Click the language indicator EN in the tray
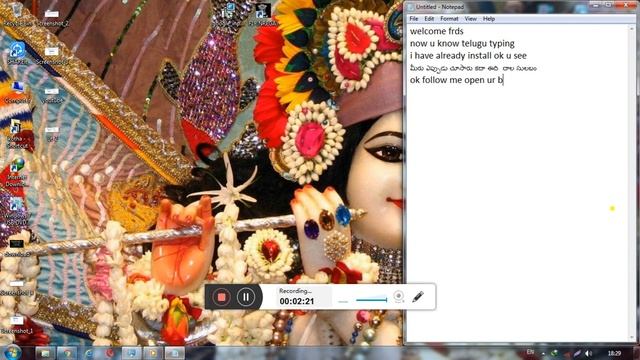Screen dimensions: 640x360 530,352
